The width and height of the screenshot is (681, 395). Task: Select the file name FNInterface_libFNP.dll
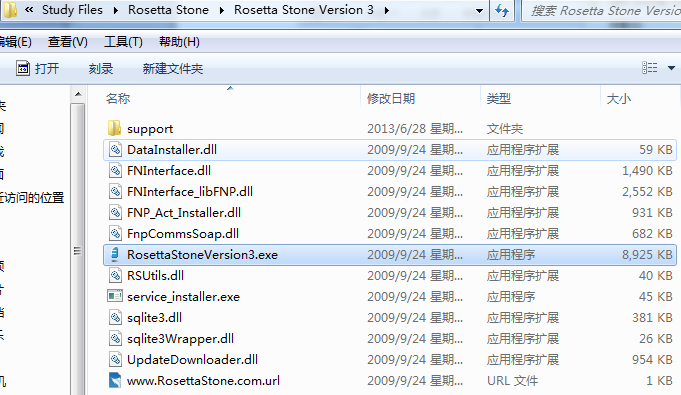click(x=190, y=191)
